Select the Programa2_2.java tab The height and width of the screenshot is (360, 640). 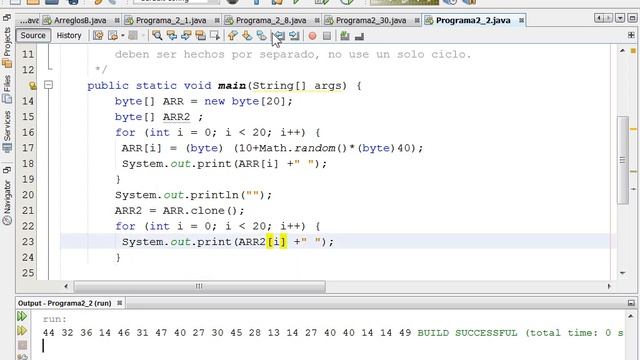coord(473,20)
